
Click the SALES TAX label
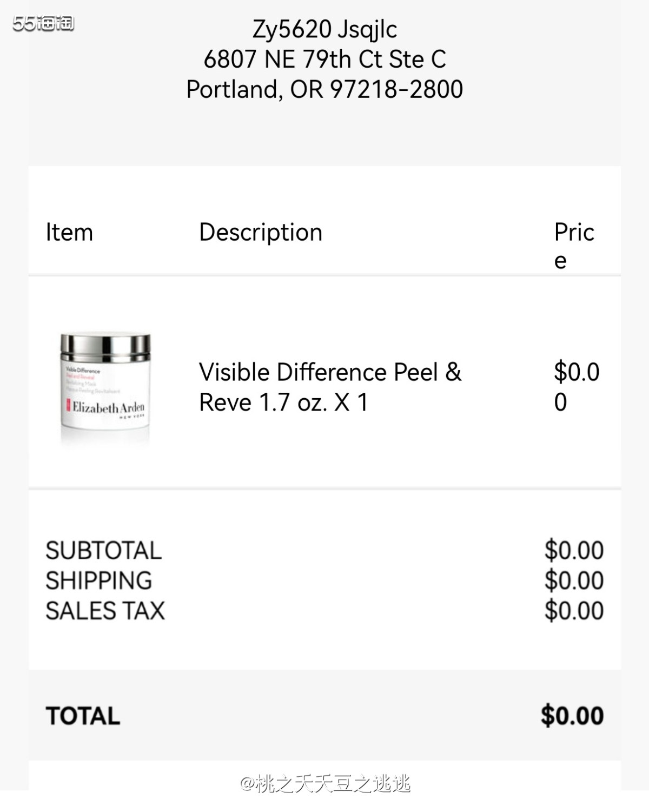pyautogui.click(x=105, y=611)
